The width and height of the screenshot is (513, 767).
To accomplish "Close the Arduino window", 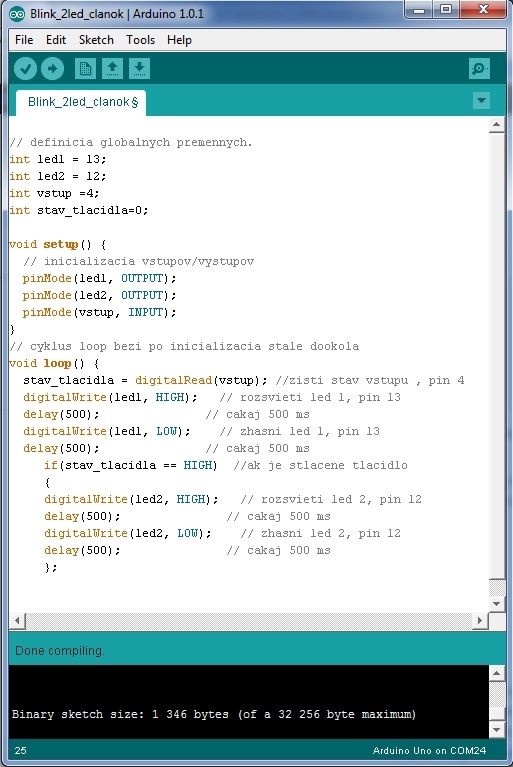I will [483, 10].
